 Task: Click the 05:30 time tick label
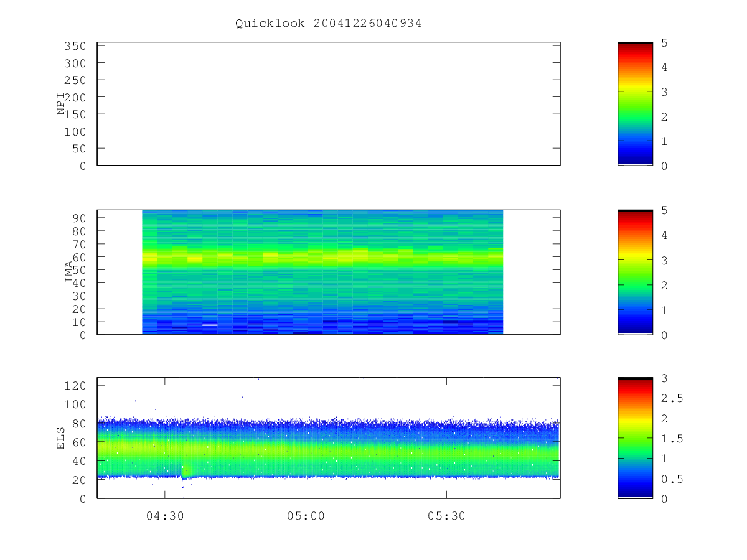(x=446, y=516)
